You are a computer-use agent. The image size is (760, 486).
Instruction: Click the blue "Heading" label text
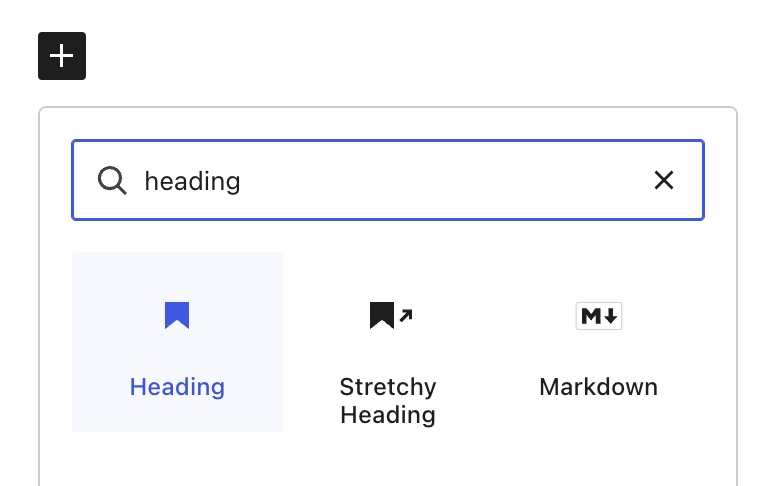pos(177,387)
